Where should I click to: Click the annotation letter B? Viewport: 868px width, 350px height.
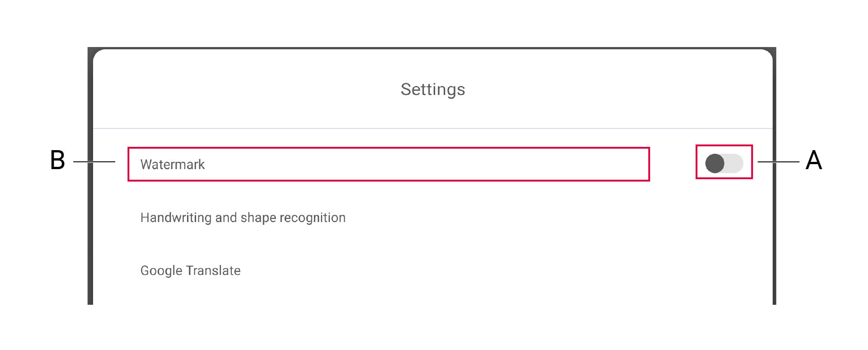tap(57, 161)
